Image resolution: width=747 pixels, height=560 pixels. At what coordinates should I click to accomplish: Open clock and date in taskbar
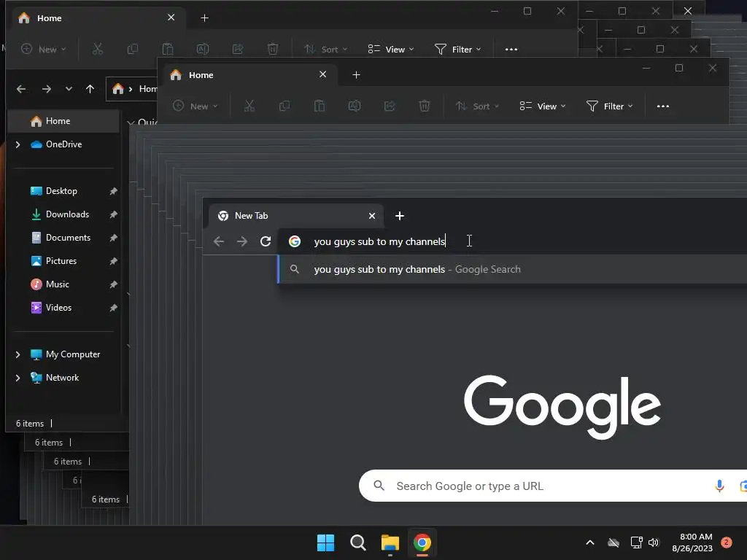692,542
